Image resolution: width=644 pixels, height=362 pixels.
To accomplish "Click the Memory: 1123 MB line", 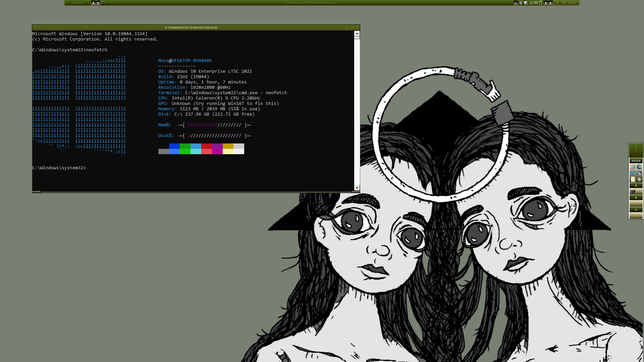I will pyautogui.click(x=209, y=109).
